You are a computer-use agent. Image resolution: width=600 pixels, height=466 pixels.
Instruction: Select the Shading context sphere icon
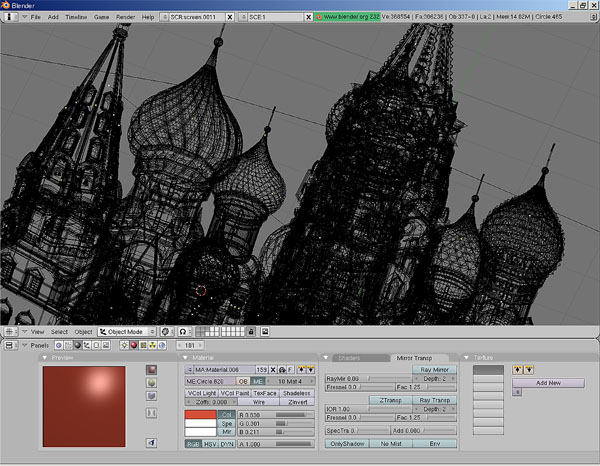point(78,345)
